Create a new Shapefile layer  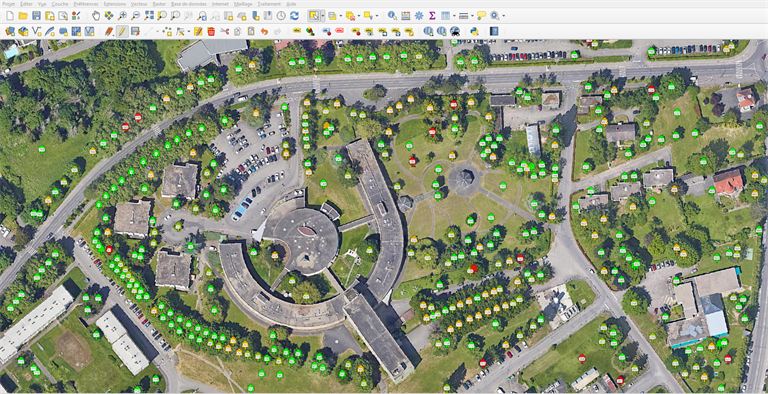tap(36, 31)
